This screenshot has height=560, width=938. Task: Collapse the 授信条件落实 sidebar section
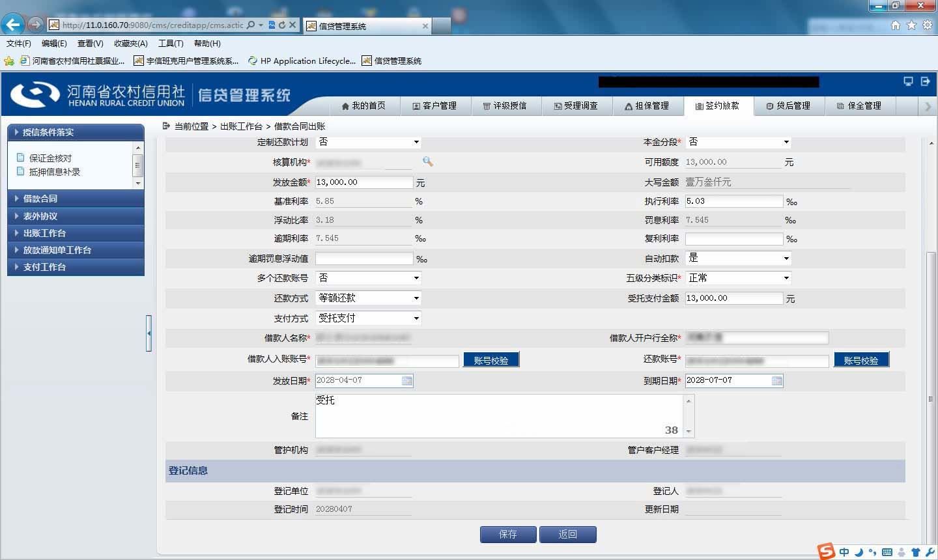click(x=76, y=132)
